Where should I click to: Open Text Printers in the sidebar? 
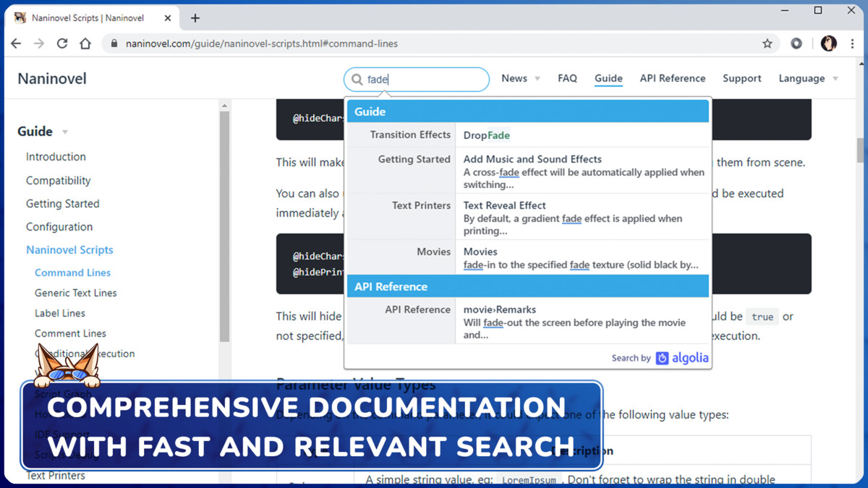tap(56, 476)
